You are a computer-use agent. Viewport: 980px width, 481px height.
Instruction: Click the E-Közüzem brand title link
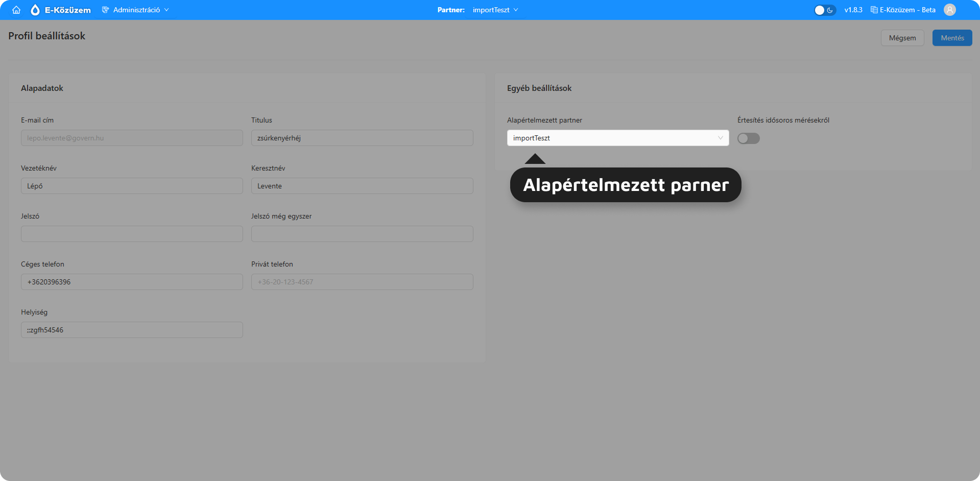[68, 10]
